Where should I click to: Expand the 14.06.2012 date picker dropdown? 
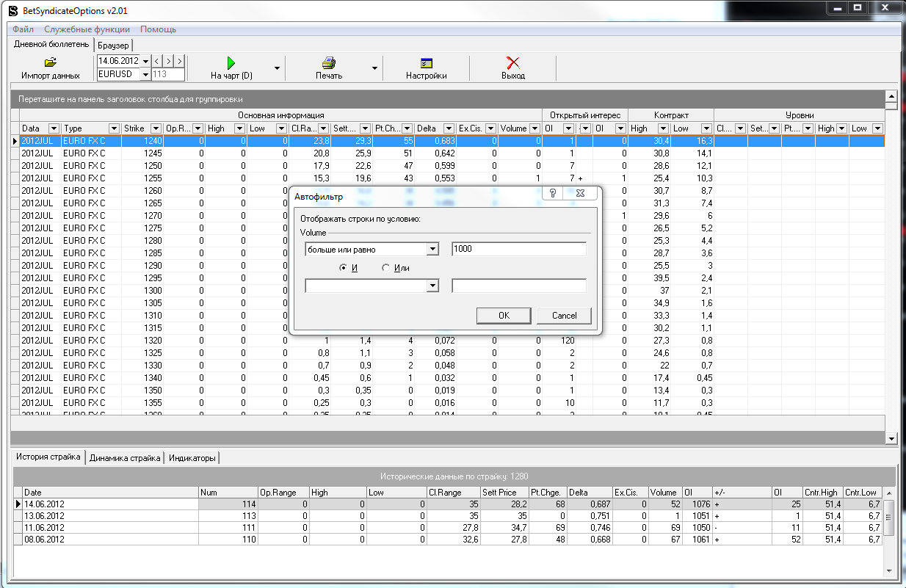(x=145, y=61)
